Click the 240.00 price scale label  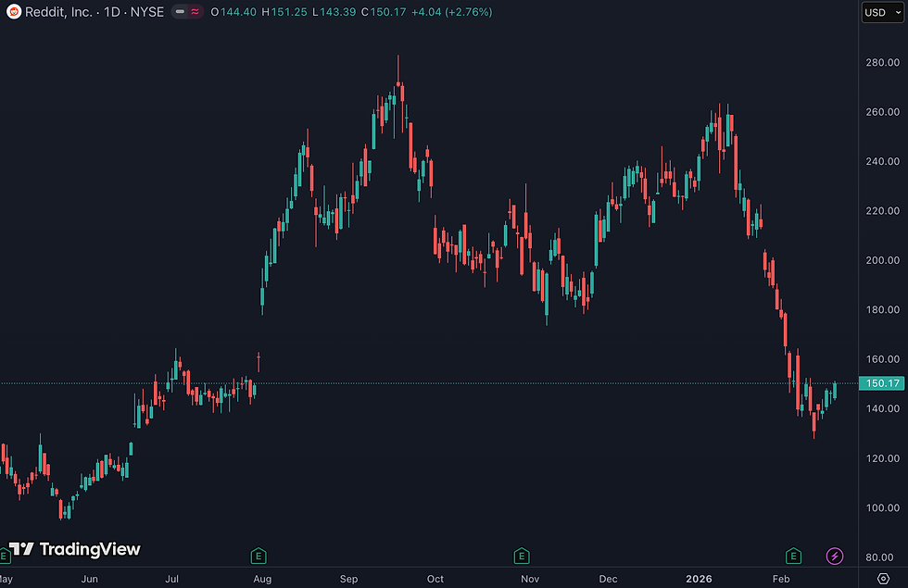pos(882,161)
